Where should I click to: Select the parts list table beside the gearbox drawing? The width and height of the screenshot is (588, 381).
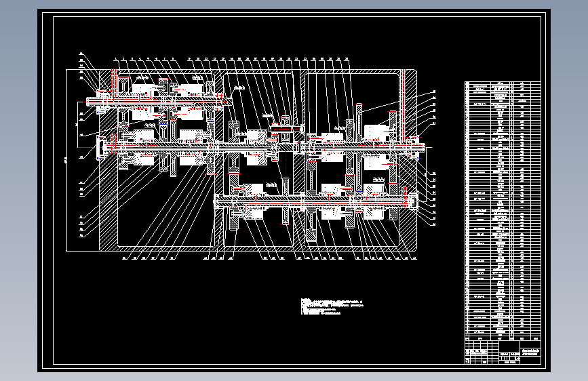(x=503, y=211)
